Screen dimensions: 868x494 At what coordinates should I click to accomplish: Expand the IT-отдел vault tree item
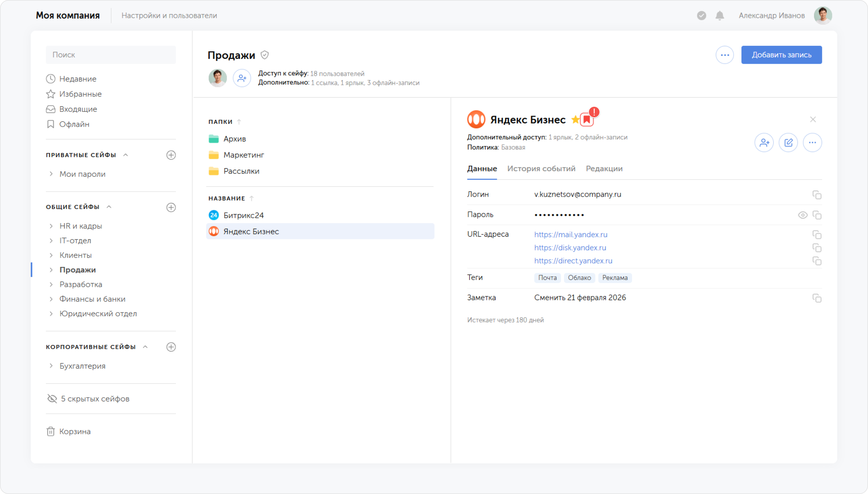[51, 240]
